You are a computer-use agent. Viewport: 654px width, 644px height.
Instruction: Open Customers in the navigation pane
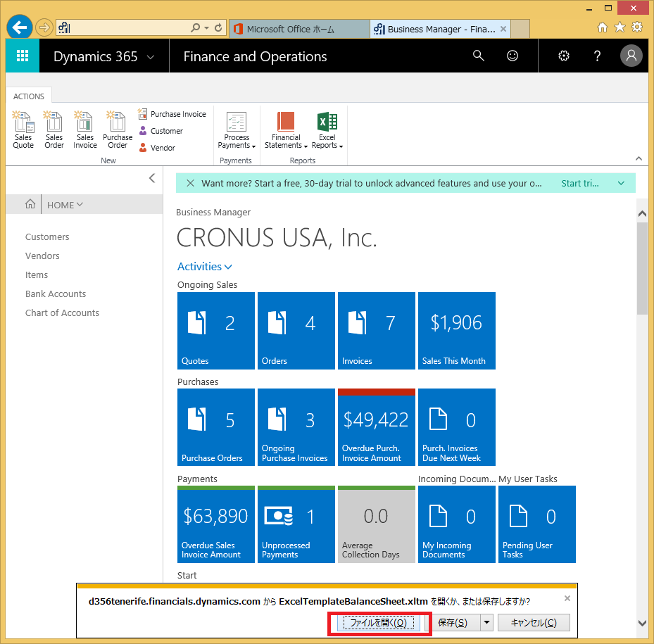tap(47, 237)
